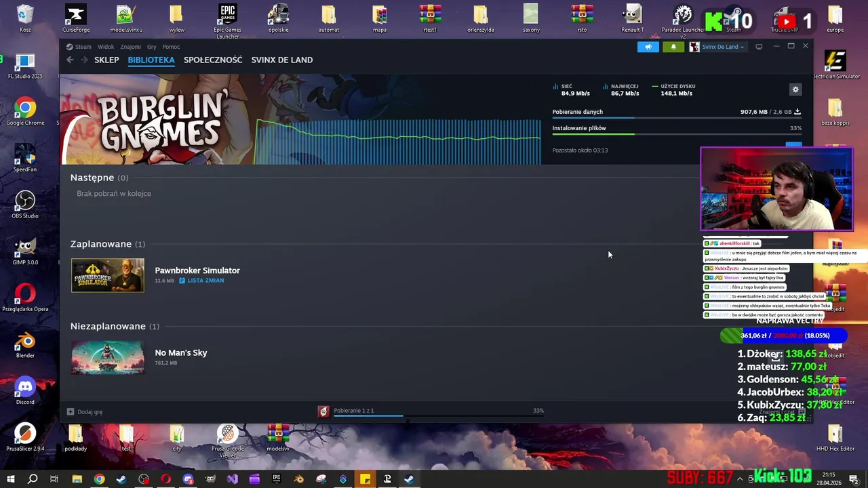
Task: Click the Burglin' Gnomes icon in the bottom bar
Action: pos(323,411)
